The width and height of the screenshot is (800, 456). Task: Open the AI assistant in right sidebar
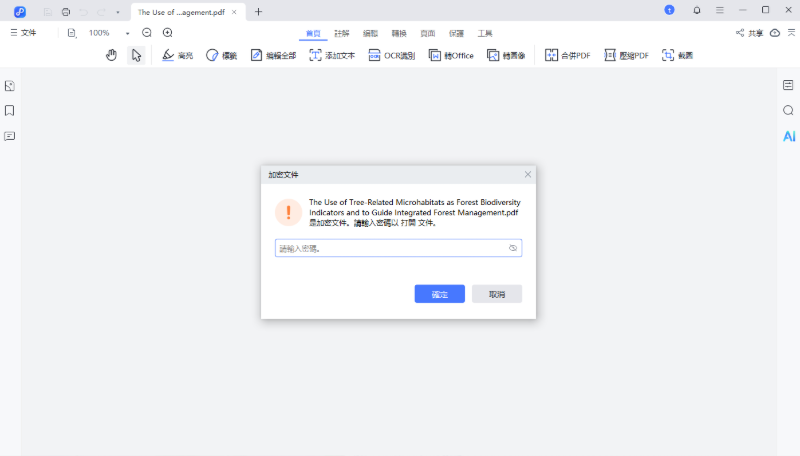click(x=789, y=136)
